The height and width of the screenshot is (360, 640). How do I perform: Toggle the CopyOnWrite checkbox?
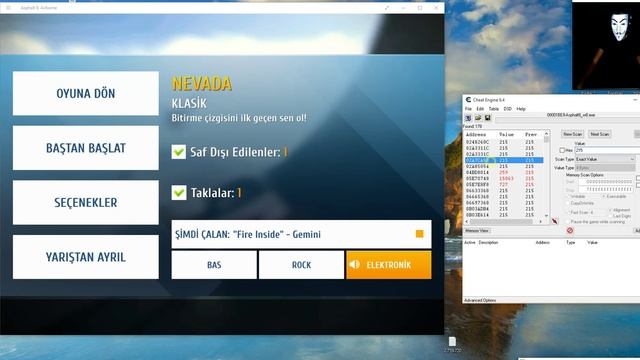(568, 203)
